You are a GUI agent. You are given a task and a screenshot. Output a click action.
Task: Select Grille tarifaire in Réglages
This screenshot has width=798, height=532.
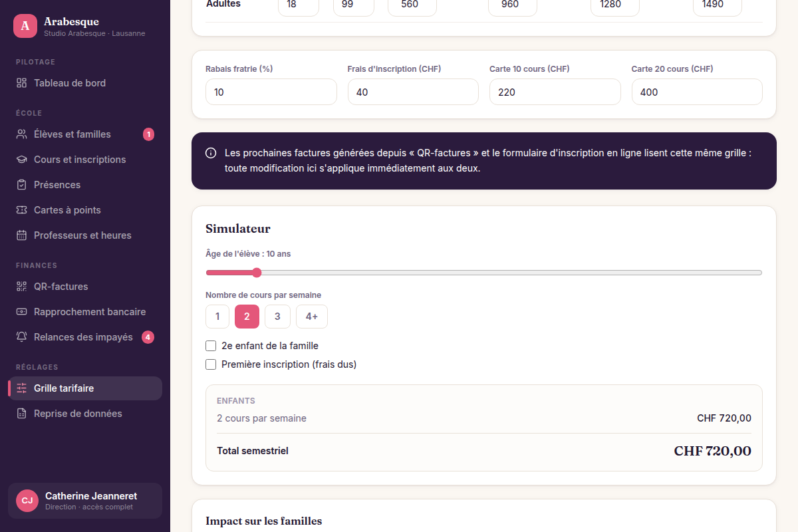(x=85, y=388)
